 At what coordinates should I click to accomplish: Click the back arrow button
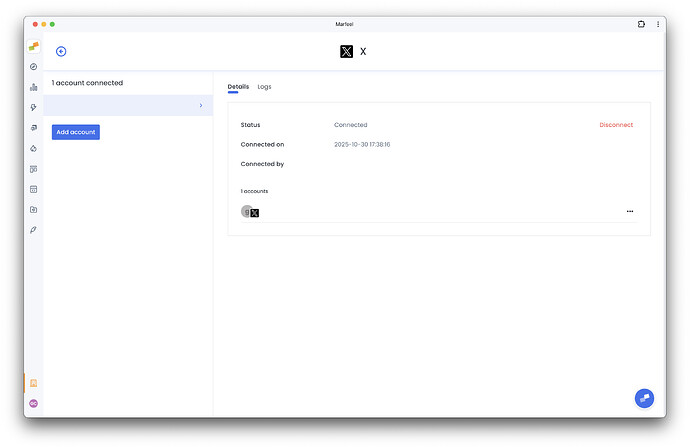(61, 51)
